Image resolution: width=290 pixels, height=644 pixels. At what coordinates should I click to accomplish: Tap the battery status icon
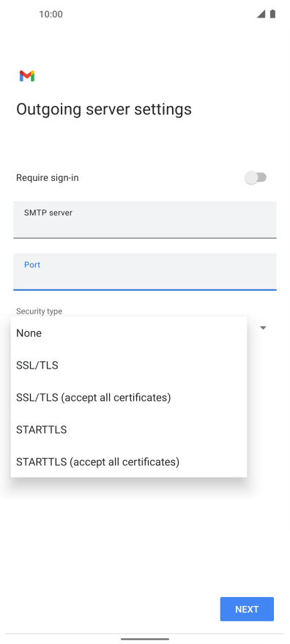tap(272, 14)
